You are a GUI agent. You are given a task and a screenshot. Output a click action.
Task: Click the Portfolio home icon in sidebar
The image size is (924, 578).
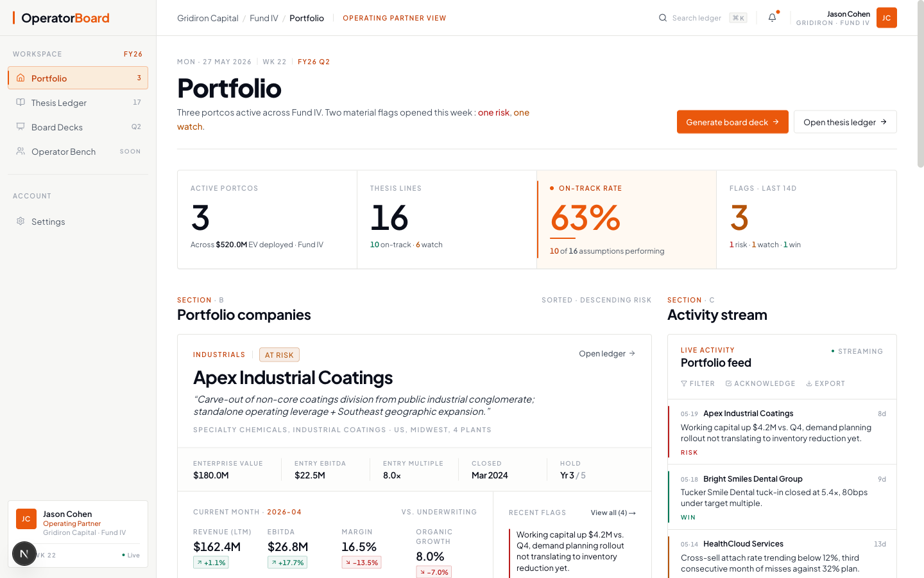tap(21, 78)
